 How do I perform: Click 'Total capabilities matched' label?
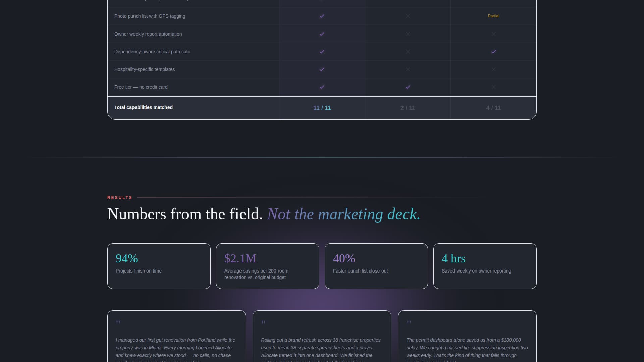tap(144, 107)
